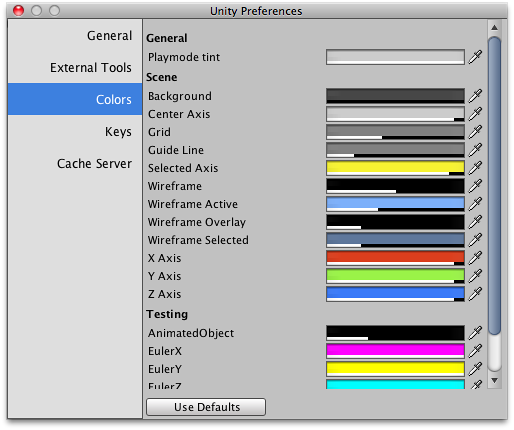Click the scrollbar up arrow
This screenshot has width=514, height=430.
point(494,27)
